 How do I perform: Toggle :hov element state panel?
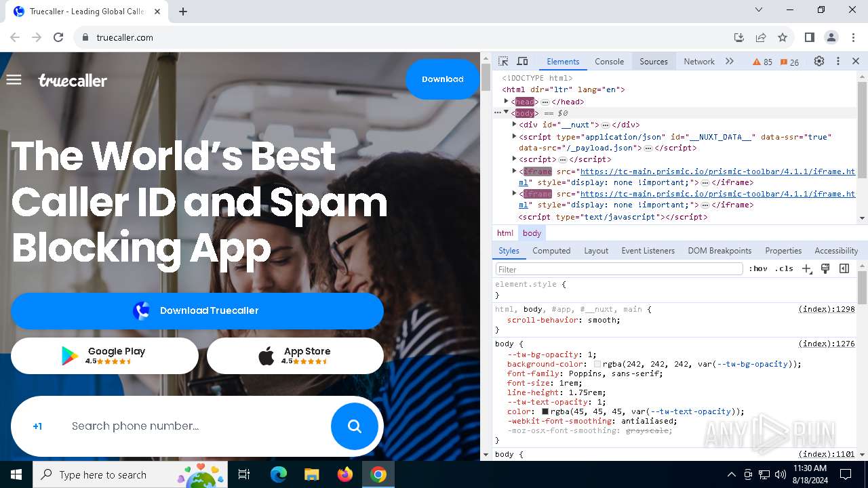pyautogui.click(x=758, y=268)
